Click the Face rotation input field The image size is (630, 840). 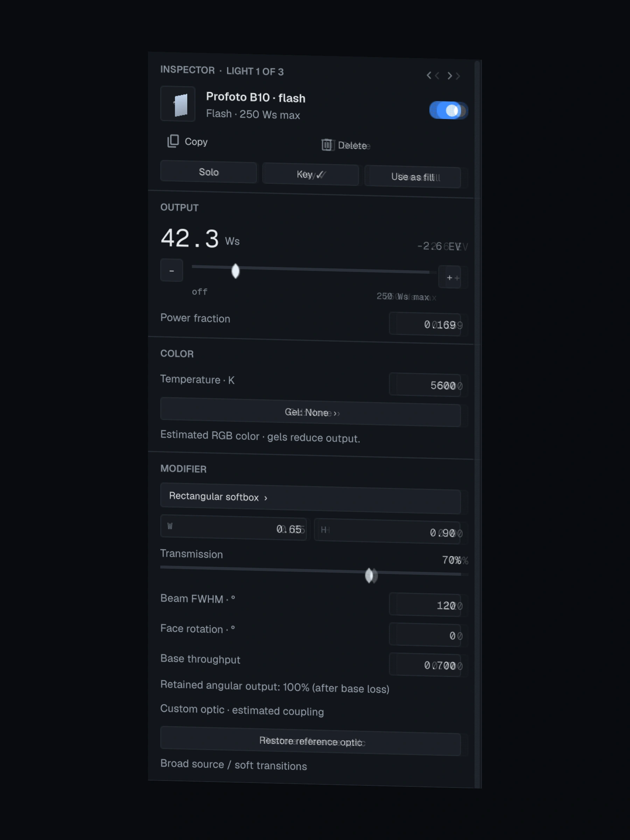[x=425, y=635]
